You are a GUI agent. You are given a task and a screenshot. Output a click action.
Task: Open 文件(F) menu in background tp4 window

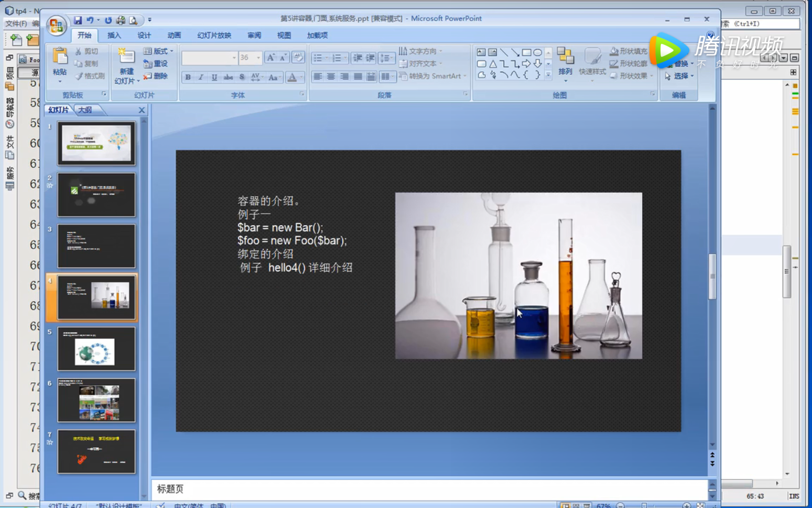(x=16, y=23)
